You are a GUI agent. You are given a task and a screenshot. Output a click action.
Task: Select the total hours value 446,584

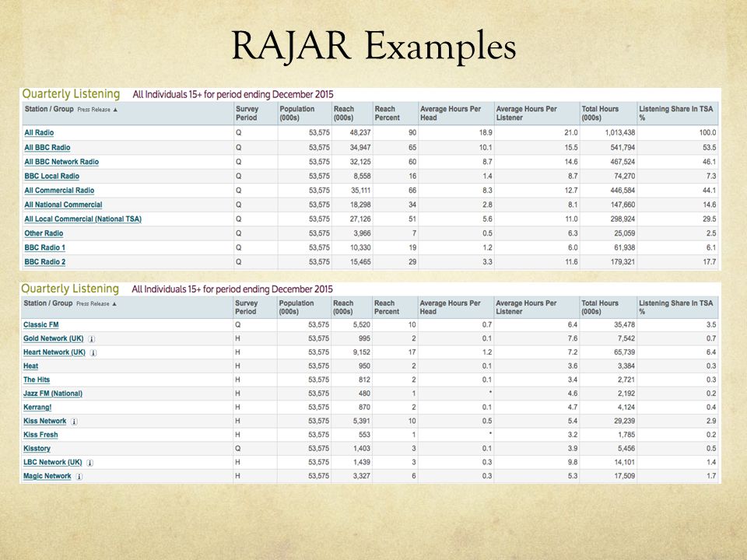click(x=622, y=191)
